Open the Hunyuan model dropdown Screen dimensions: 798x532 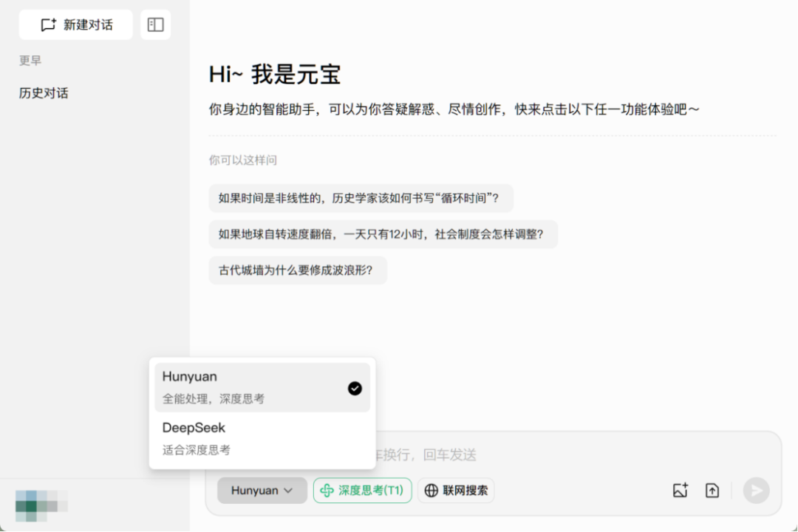click(262, 491)
